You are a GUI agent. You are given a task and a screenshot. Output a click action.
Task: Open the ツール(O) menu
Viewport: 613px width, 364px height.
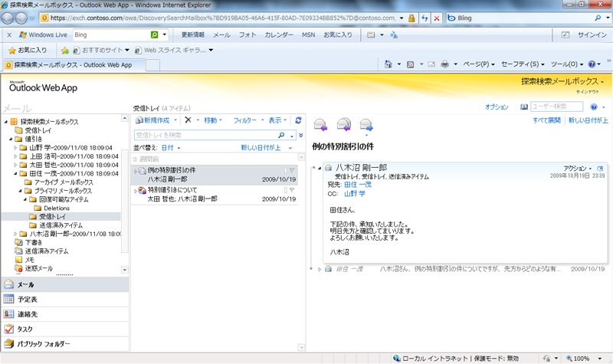coord(567,64)
